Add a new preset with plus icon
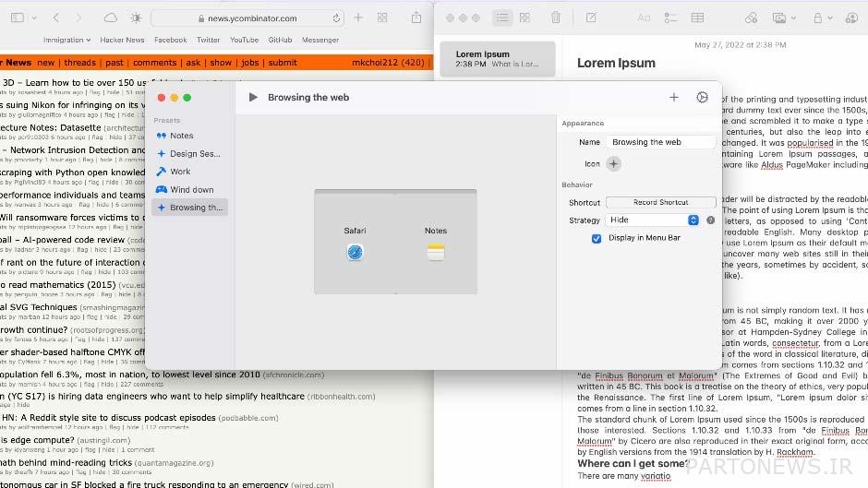 674,98
